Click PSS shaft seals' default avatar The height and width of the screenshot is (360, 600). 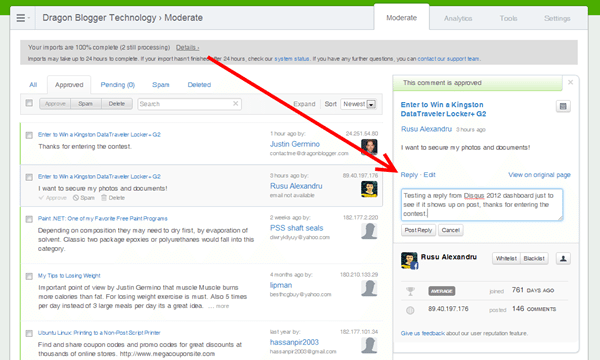click(x=369, y=231)
